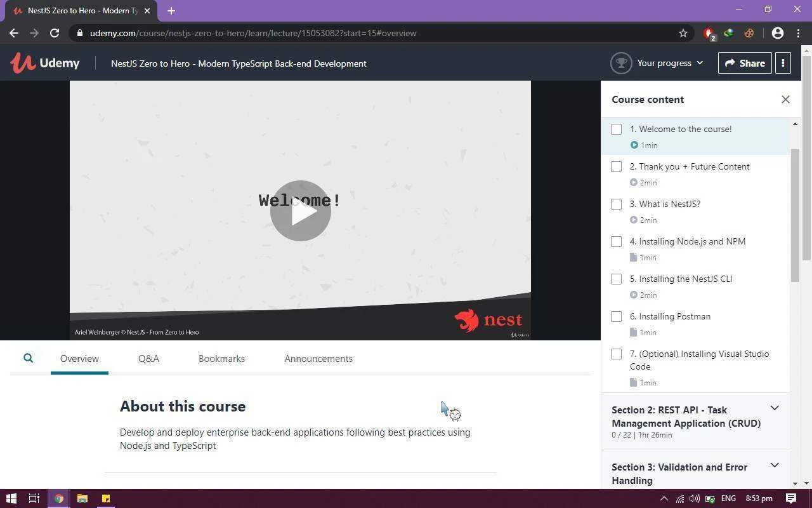This screenshot has height=508, width=812.
Task: Click the volume icon in system tray
Action: pos(695,498)
